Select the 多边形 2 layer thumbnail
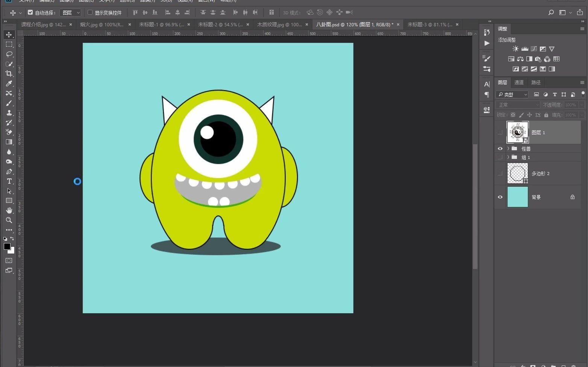The width and height of the screenshot is (588, 367). [x=517, y=173]
